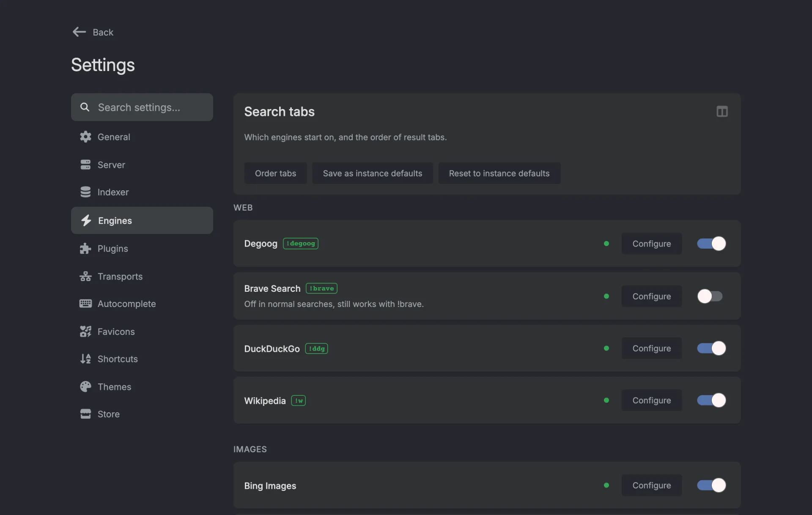Click the Transports network icon

[85, 277]
